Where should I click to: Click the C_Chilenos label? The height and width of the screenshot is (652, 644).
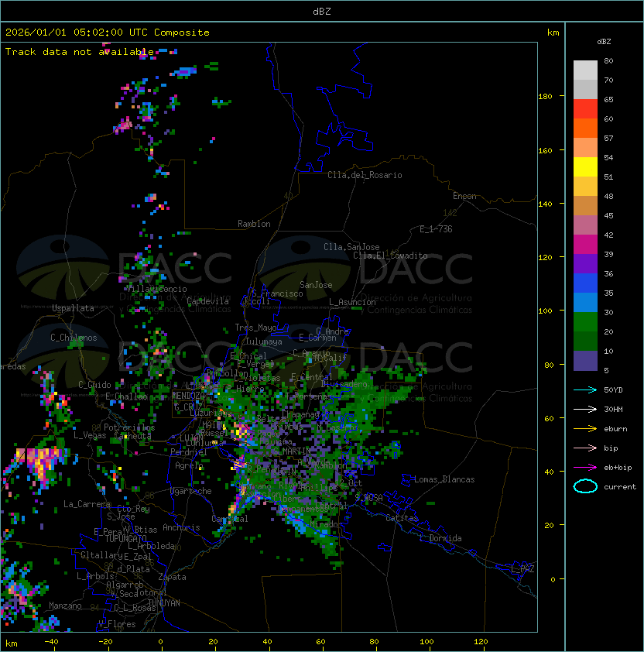coord(74,338)
